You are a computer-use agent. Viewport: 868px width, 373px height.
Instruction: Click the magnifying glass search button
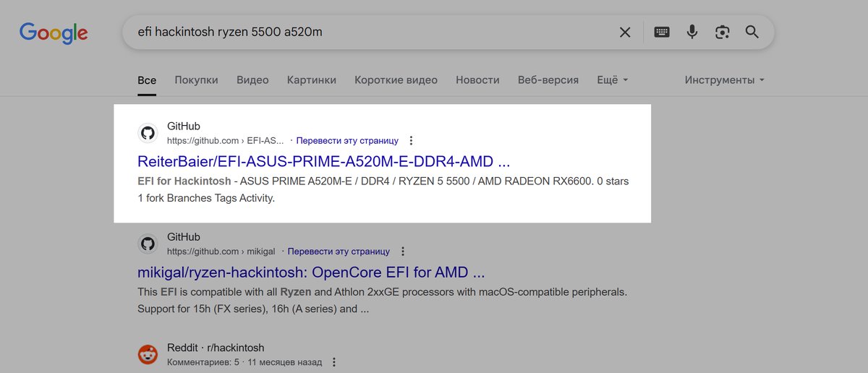click(x=752, y=32)
